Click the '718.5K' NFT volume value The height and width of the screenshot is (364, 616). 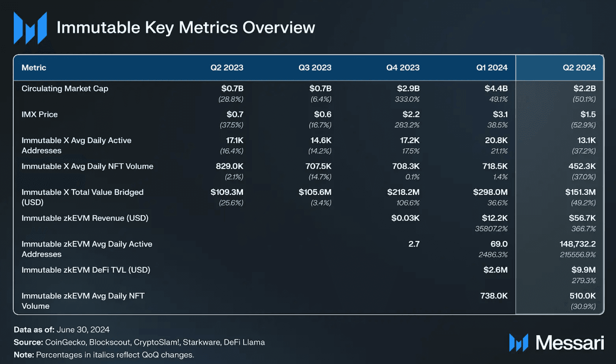495,166
